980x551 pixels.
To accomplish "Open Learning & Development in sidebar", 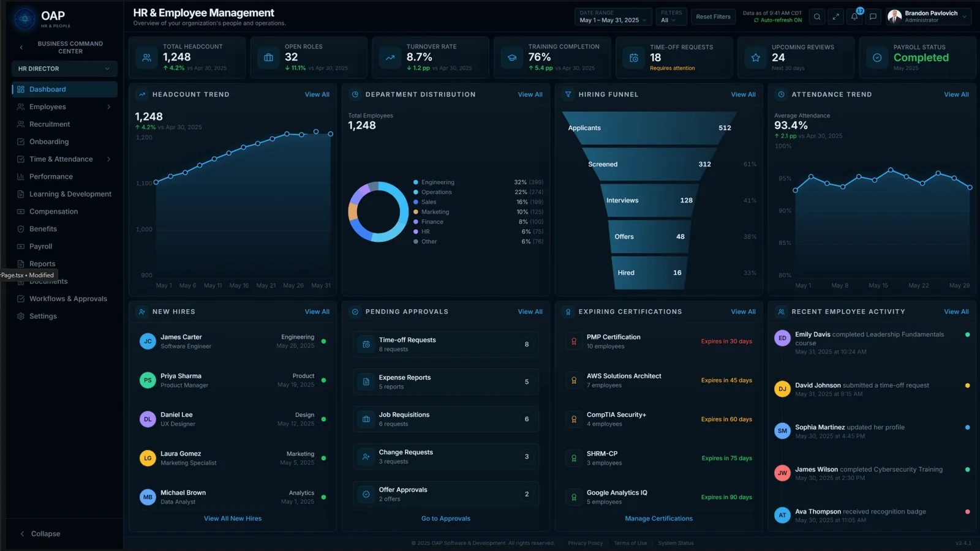I will (65, 194).
